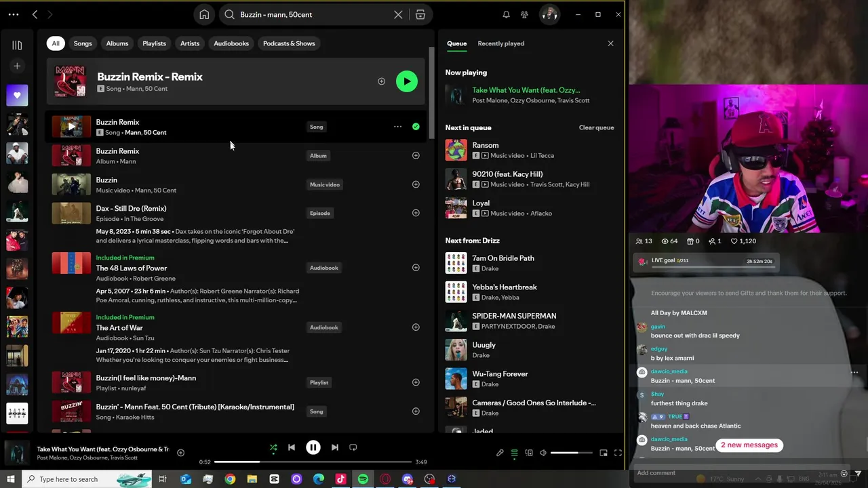
Task: Open Connect to a device
Action: pos(529,453)
